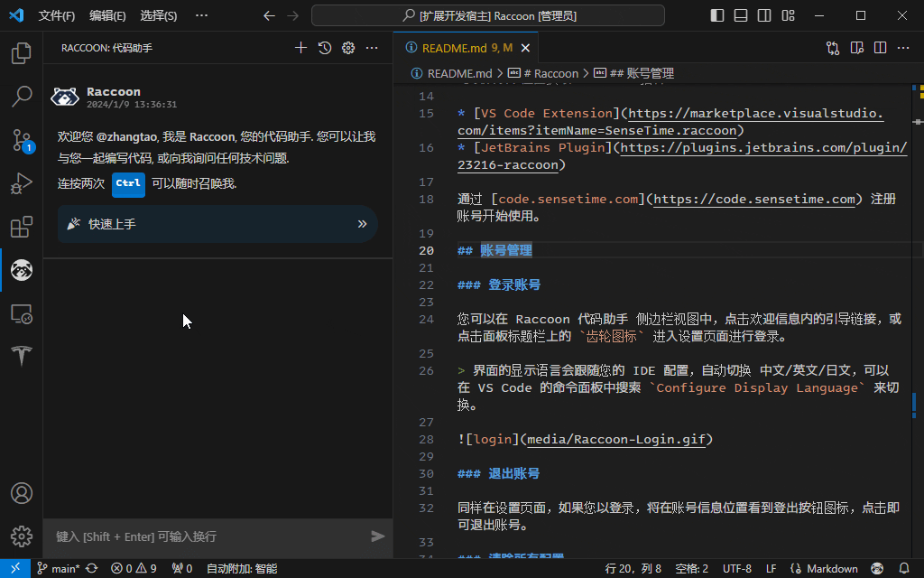Send the chat message with arrow icon
Viewport: 924px width, 578px height.
click(x=378, y=536)
